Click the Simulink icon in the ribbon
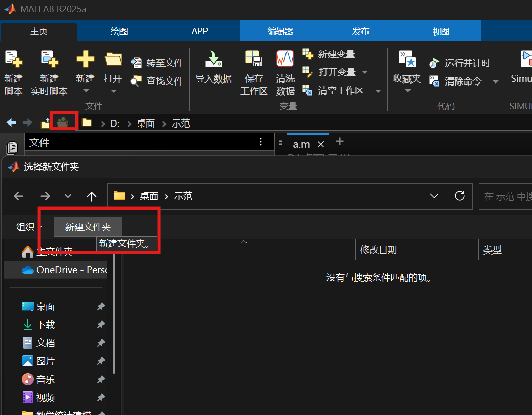 coord(526,58)
